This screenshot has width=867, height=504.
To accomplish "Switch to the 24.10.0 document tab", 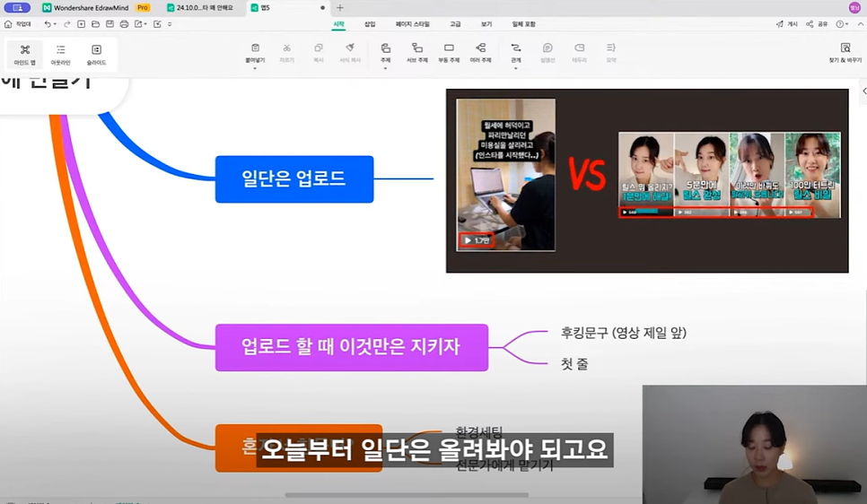I will [x=201, y=8].
